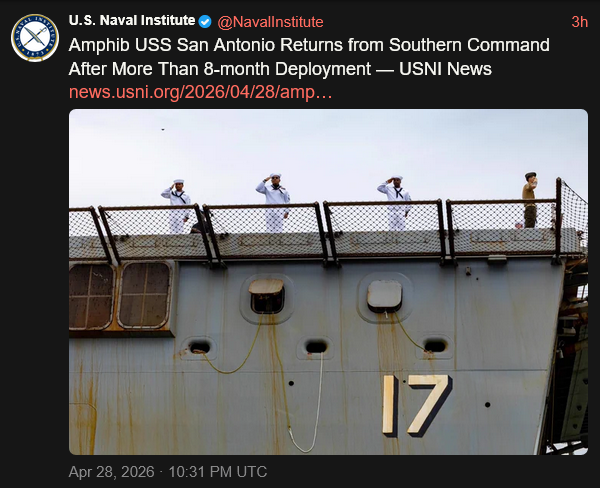Select the tweet headline text about USS San Antonio
The height and width of the screenshot is (488, 600).
[x=309, y=57]
